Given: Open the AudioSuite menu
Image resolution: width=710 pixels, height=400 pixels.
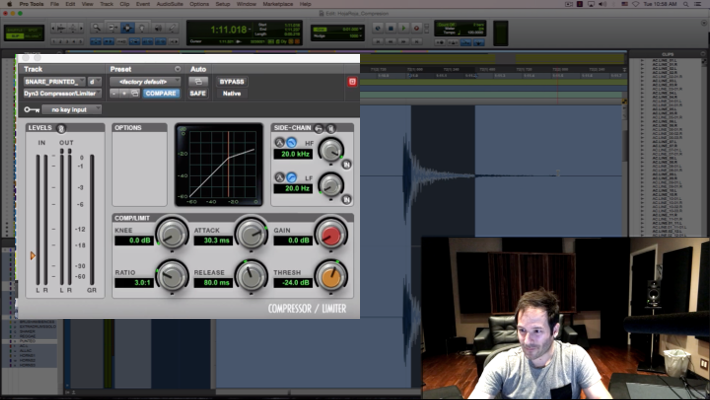Looking at the screenshot, I should [170, 4].
